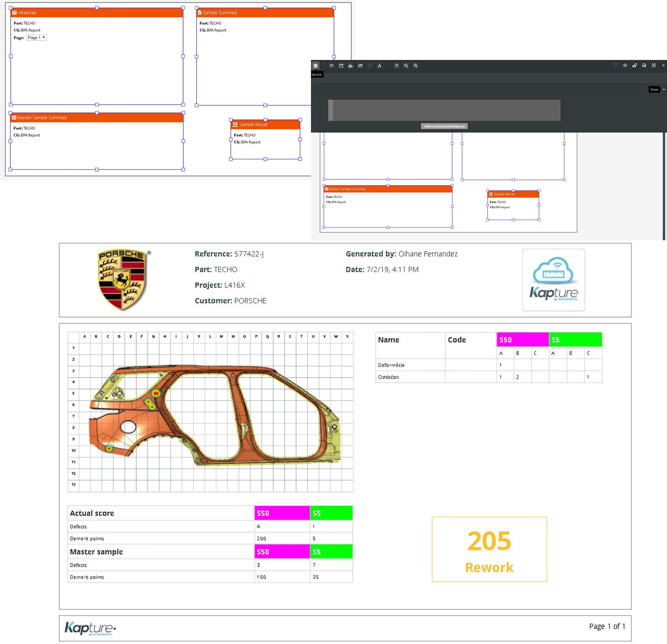Add a window panel element from the toolbar
The image size is (667, 644).
pos(341,66)
